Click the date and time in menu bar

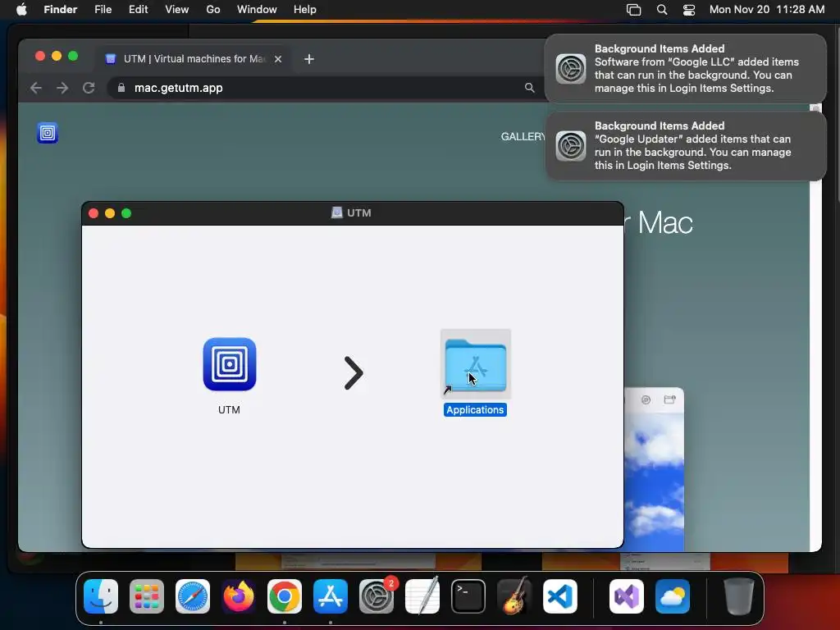click(767, 10)
